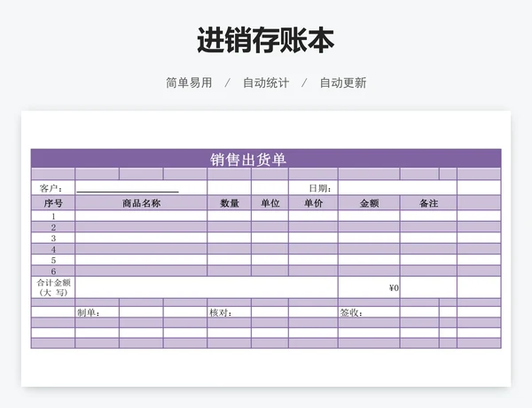532x408 pixels.
Task: Click the ¥0 total amount cell
Action: point(369,287)
